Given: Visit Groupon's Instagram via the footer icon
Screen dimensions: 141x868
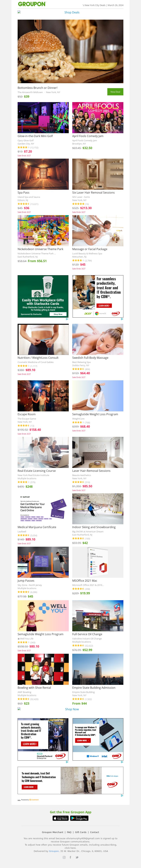Looking at the screenshot, I should click(x=64, y=857).
